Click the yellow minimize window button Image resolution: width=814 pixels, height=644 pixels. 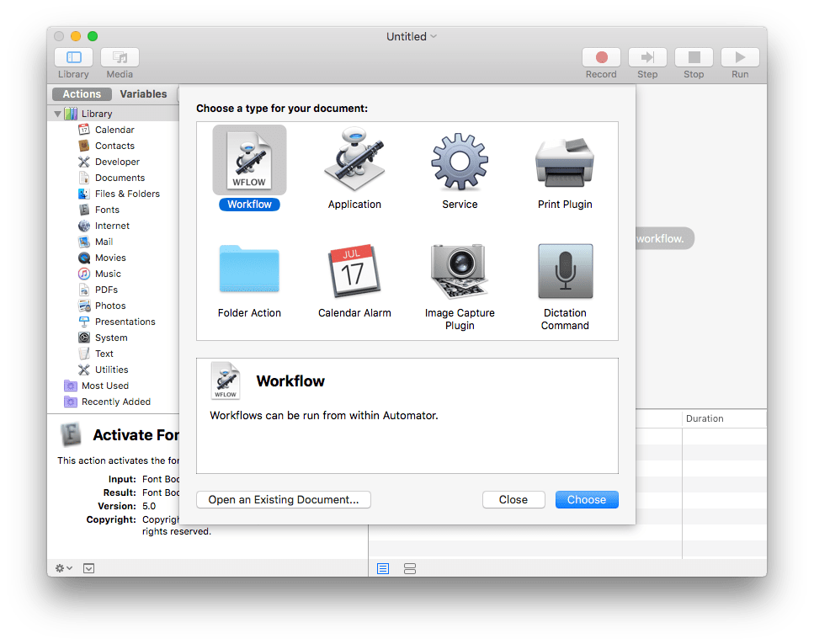click(76, 36)
